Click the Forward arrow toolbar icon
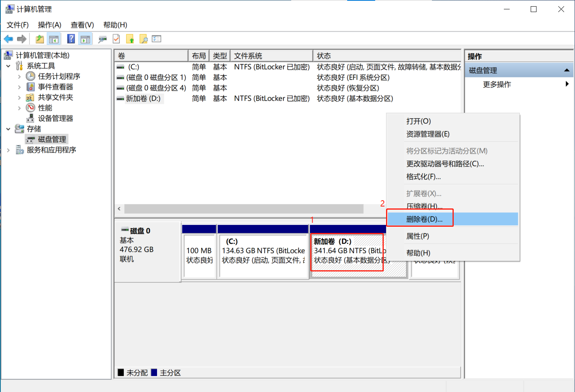 [x=22, y=39]
